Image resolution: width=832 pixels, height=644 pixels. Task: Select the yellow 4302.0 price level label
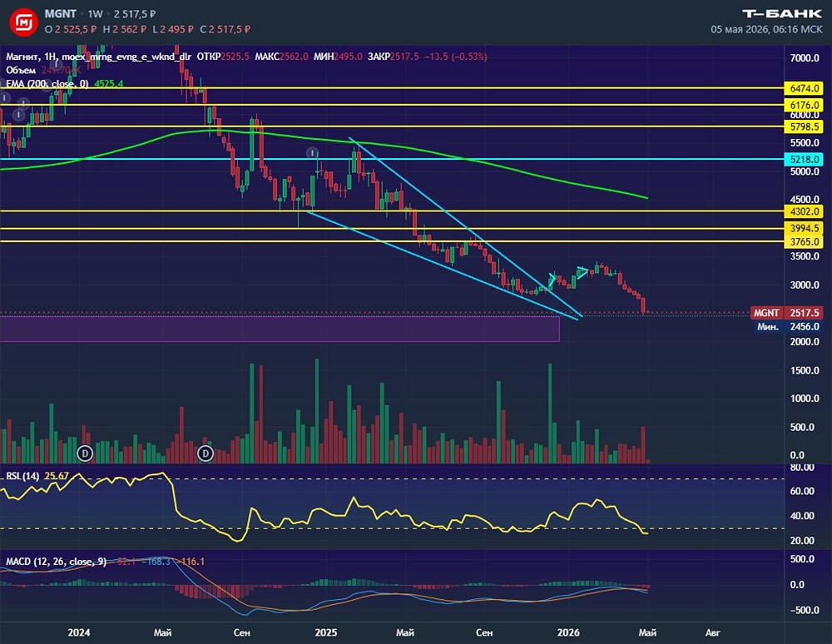[x=804, y=211]
